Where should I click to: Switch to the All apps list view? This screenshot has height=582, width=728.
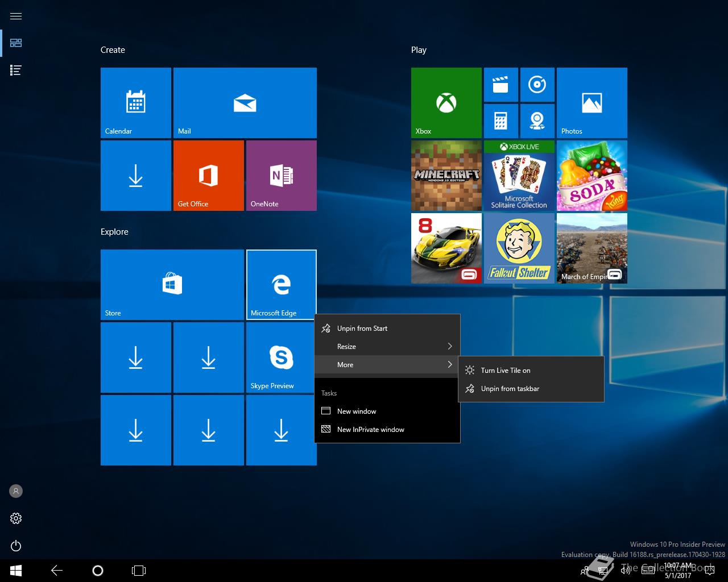click(x=16, y=70)
